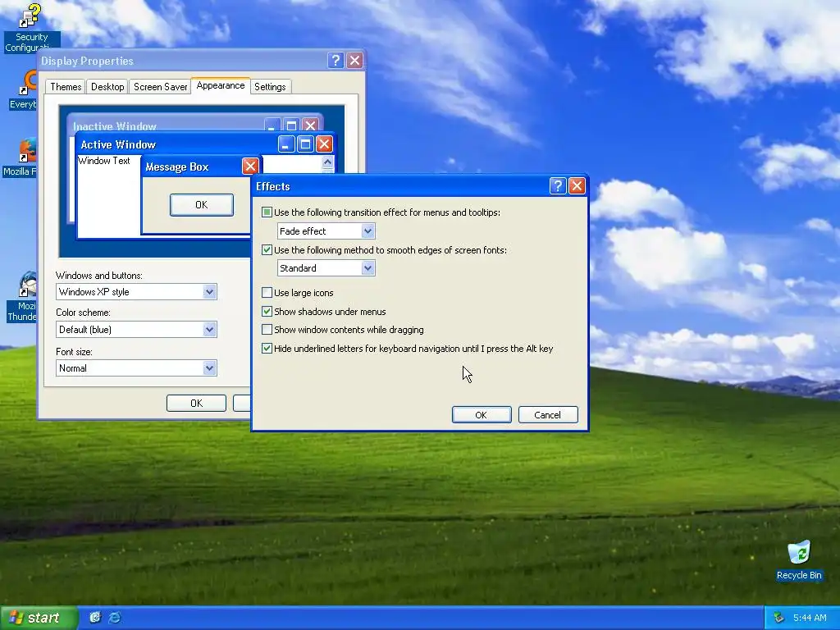
Task: Click the Effects dialog help question-mark button
Action: click(x=558, y=186)
